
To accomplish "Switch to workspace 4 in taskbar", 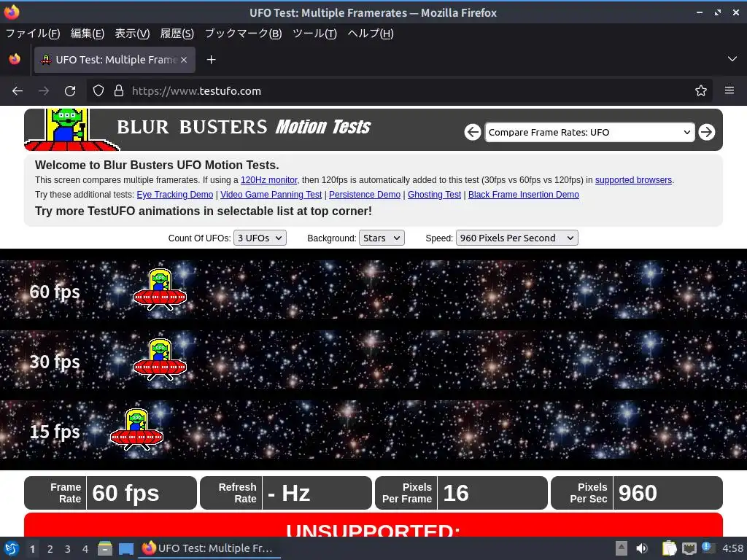I will pos(85,549).
